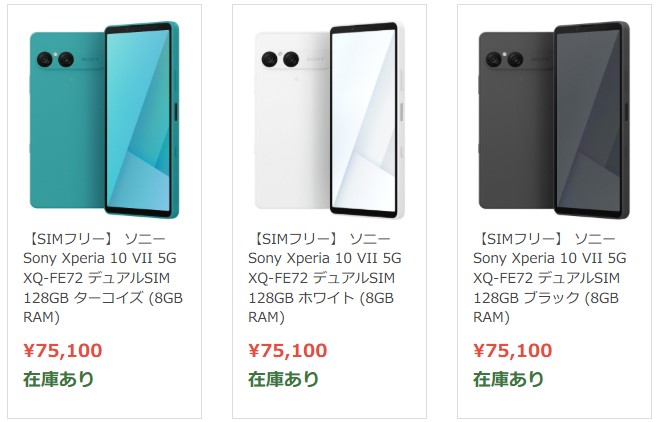Click 在庫あり status on white phone card
This screenshot has height=422, width=656.
click(284, 379)
